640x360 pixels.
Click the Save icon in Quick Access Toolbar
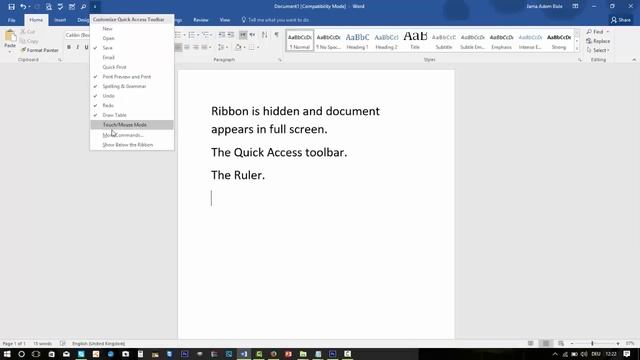pos(11,7)
